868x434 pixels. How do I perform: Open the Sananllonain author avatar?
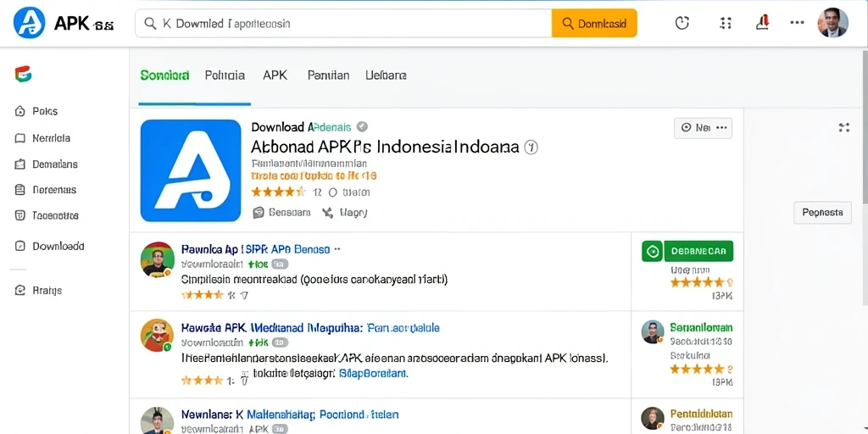click(653, 331)
